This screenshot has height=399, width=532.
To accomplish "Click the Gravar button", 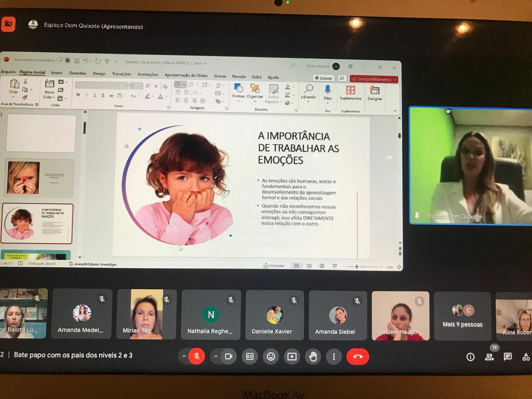I will coord(324,78).
